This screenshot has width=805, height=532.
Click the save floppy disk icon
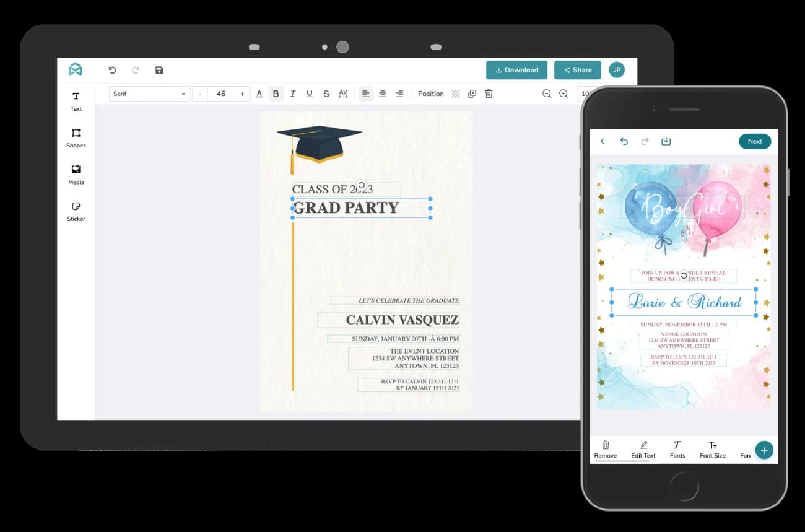159,70
